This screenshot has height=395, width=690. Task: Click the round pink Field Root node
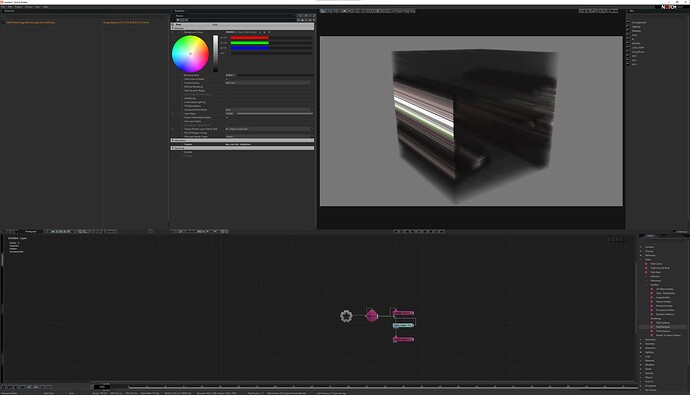click(x=372, y=315)
